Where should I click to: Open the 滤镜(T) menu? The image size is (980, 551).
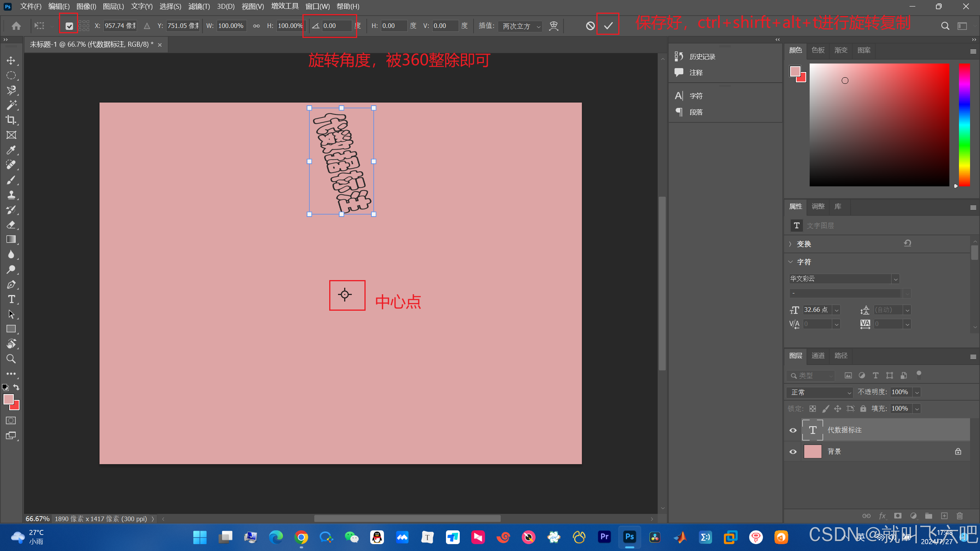tap(199, 7)
